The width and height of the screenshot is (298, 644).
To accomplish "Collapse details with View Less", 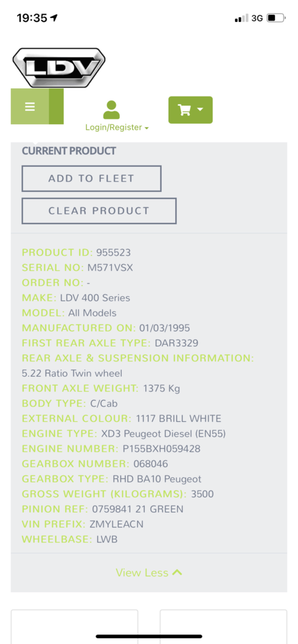I will (x=149, y=573).
